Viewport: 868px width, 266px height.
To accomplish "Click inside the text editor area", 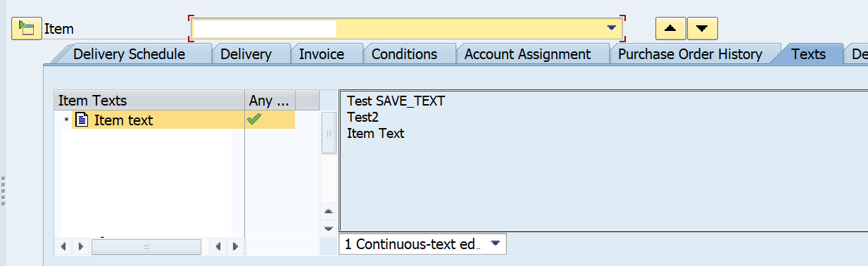I will coord(603,160).
